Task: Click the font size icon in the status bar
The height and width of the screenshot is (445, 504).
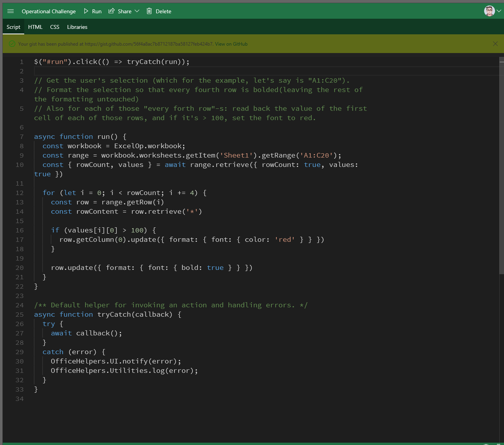Action: click(x=486, y=444)
